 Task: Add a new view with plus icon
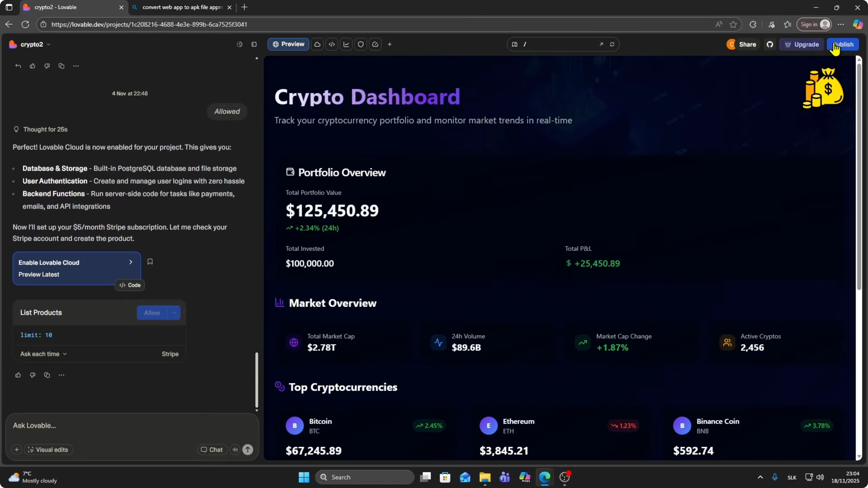(x=389, y=44)
